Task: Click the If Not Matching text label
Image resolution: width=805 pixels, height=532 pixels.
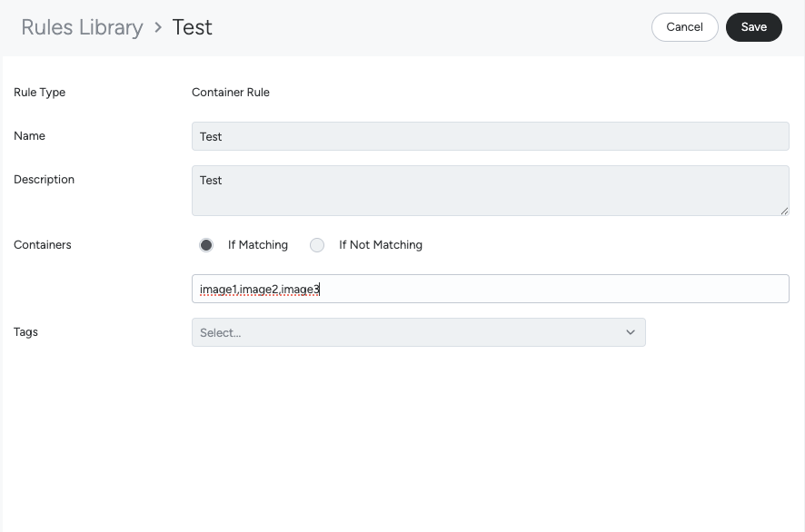Action: click(380, 245)
